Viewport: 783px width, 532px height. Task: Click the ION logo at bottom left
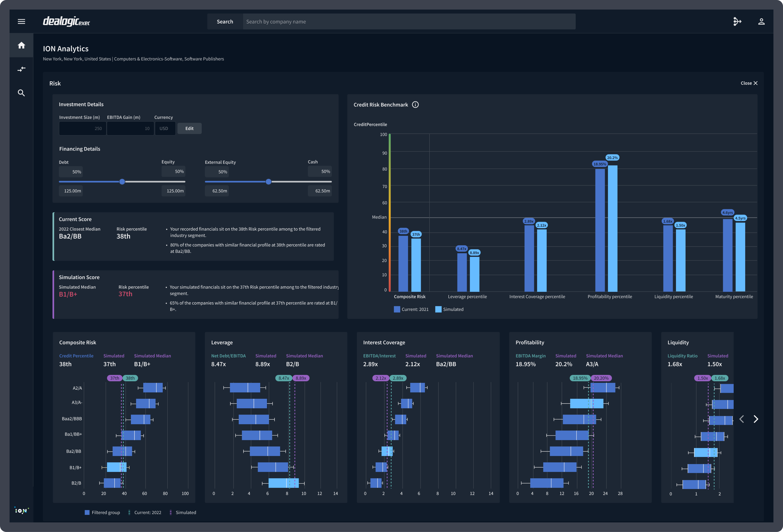[22, 510]
